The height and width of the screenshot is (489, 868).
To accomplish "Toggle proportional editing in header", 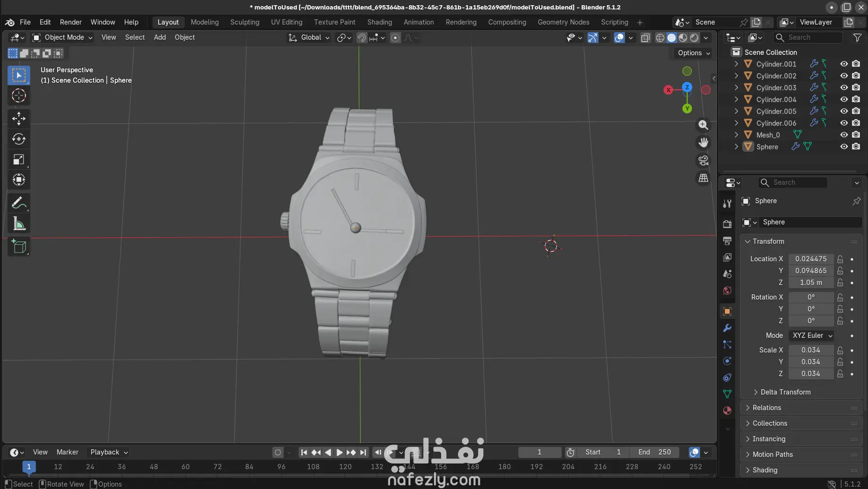I will coord(396,38).
